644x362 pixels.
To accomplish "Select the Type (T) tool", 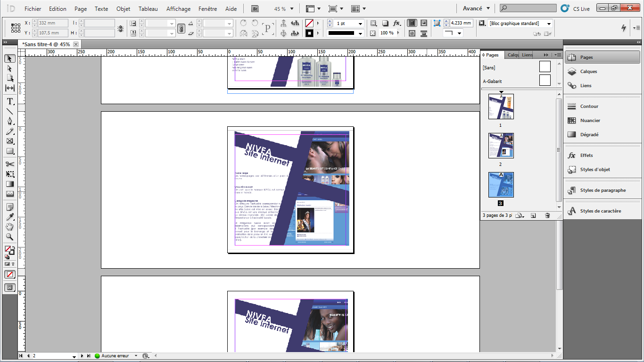I will [x=10, y=101].
